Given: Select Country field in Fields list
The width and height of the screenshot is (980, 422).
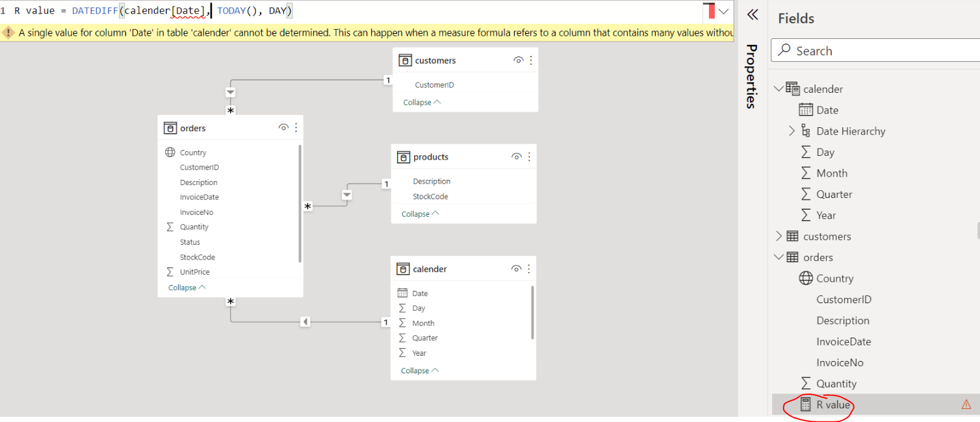Looking at the screenshot, I should pos(835,279).
